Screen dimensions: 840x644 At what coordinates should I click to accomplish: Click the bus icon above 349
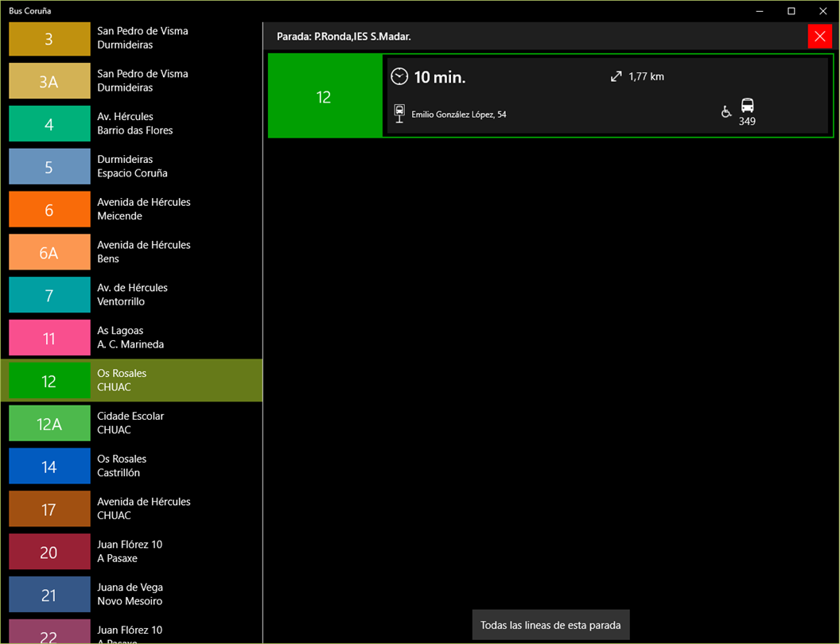747,105
